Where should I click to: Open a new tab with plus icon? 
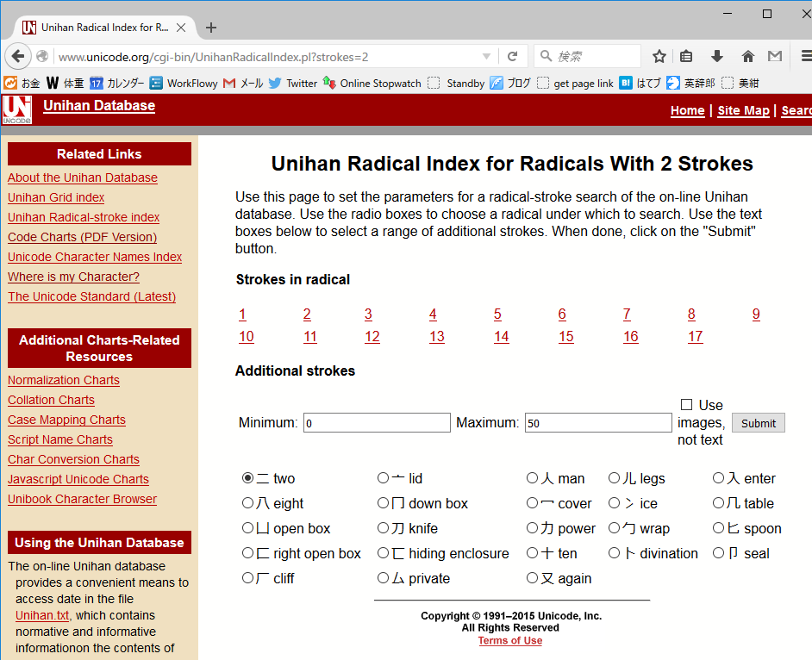pos(211,28)
